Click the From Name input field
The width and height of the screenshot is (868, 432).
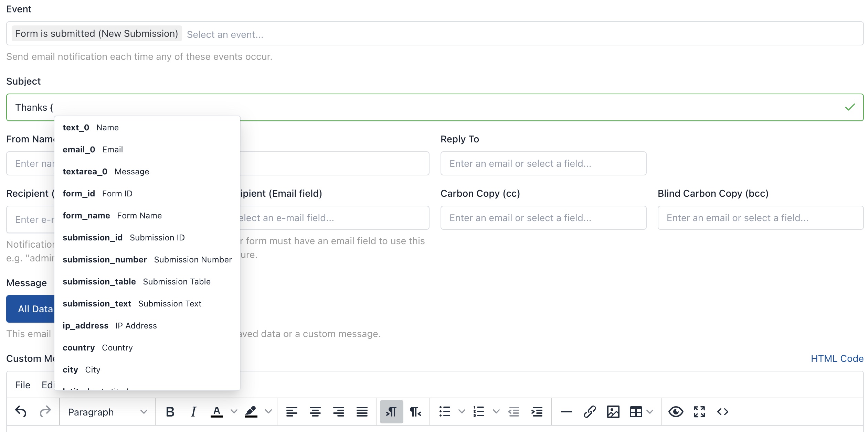(31, 163)
